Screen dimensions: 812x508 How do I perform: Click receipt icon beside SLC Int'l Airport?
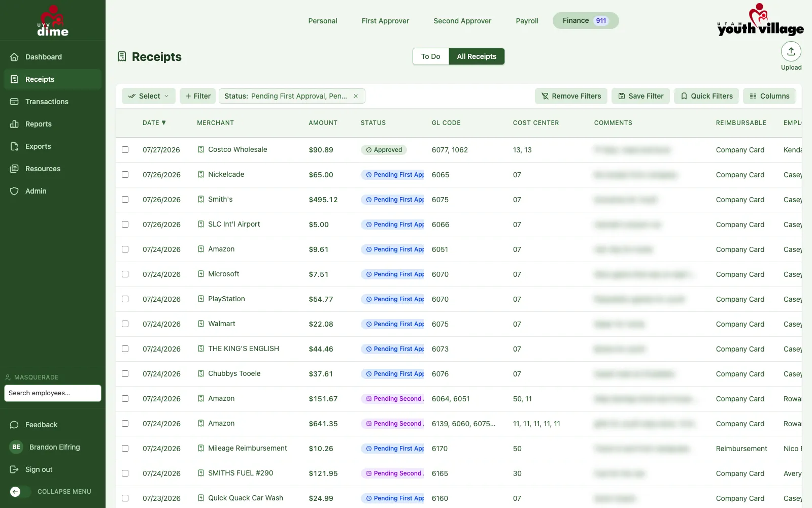[201, 224]
